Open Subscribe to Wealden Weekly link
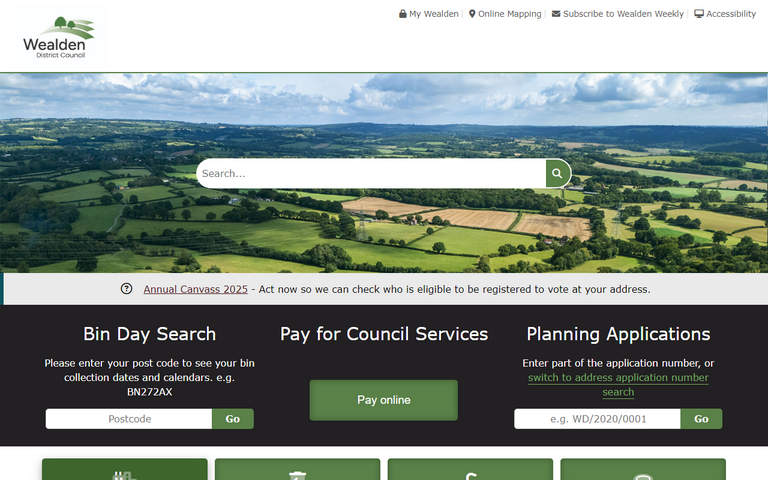The width and height of the screenshot is (768, 480). tap(623, 14)
